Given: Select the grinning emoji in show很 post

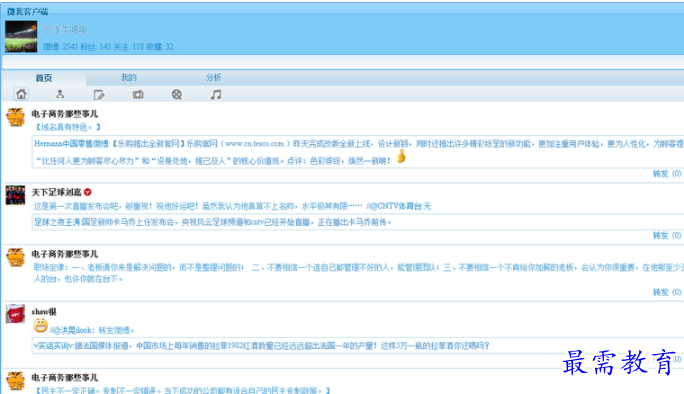Looking at the screenshot, I should 41,325.
